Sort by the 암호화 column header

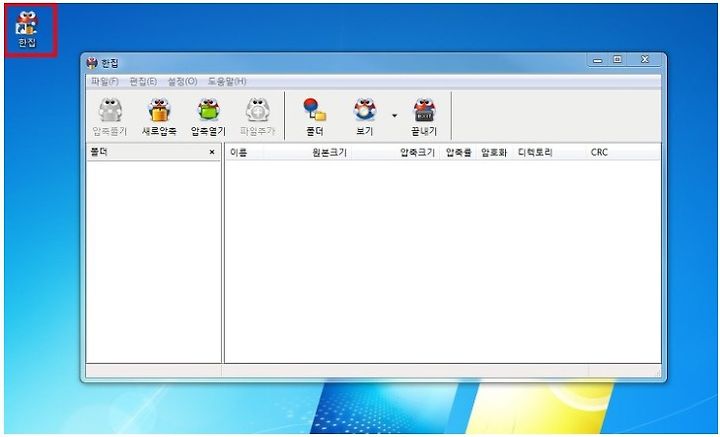click(x=494, y=152)
